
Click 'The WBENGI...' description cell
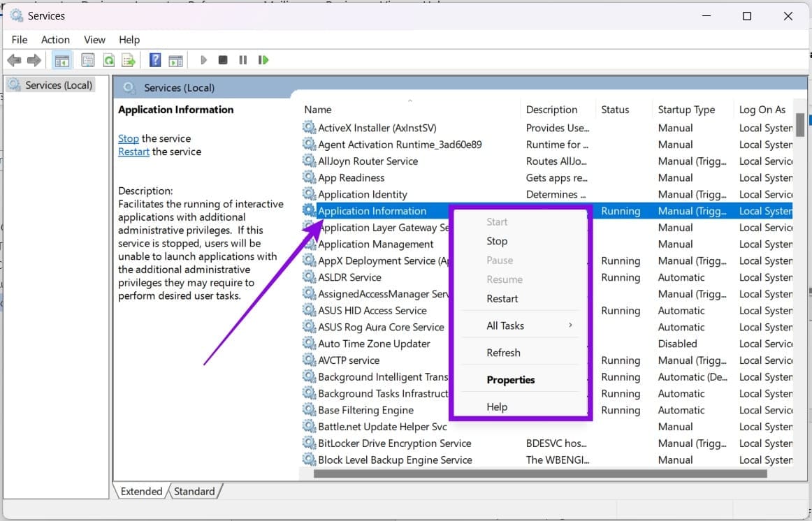[557, 460]
